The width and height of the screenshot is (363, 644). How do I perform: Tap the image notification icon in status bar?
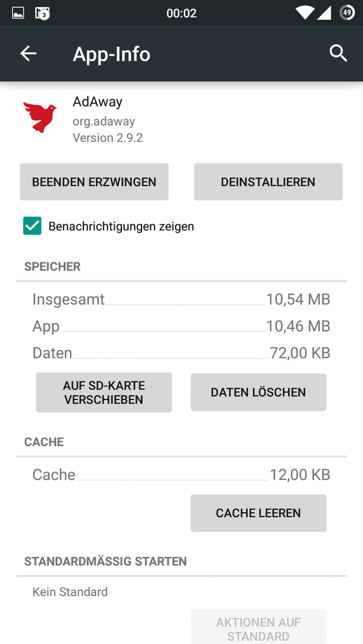tap(18, 13)
